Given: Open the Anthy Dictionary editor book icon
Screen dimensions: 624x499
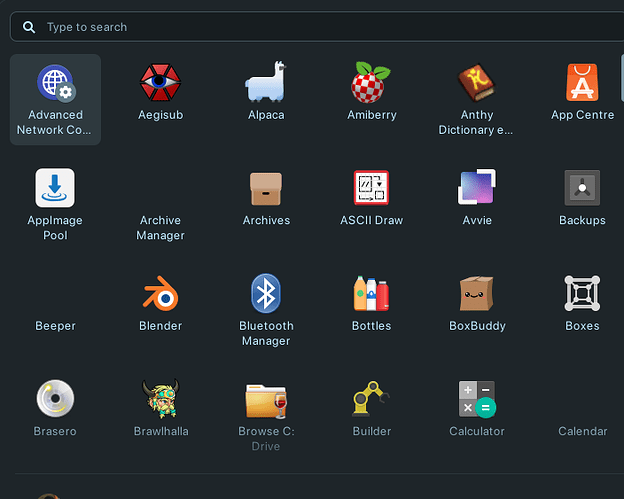Looking at the screenshot, I should pos(476,82).
